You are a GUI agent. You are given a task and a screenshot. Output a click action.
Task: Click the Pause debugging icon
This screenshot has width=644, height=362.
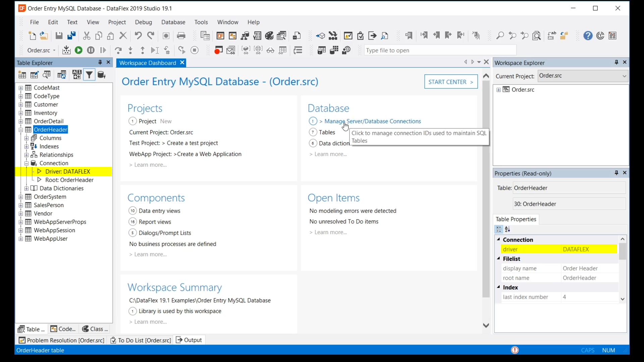click(x=91, y=50)
